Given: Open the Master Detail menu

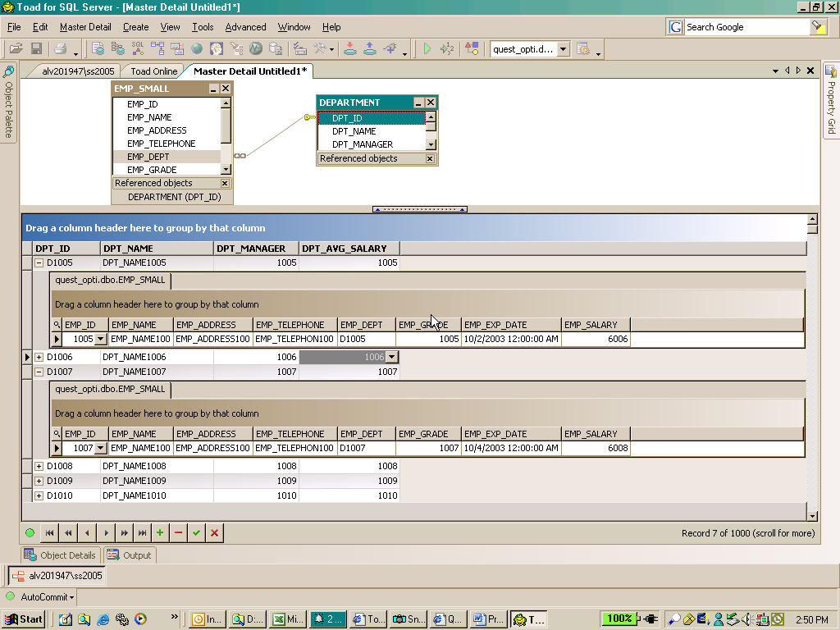Looking at the screenshot, I should 85,27.
